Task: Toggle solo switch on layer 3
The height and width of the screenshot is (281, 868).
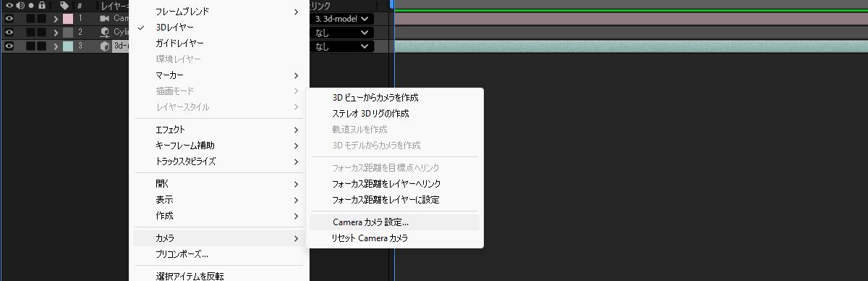Action: 30,46
